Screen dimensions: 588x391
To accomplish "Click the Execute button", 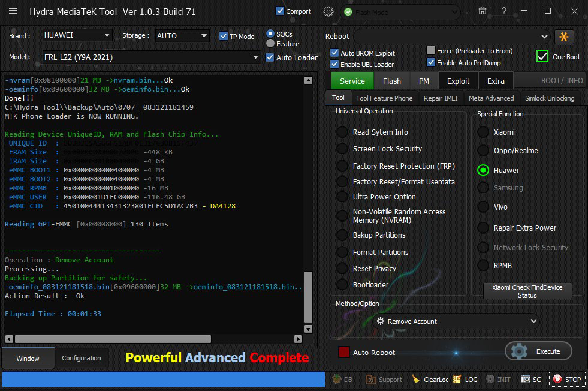I will (538, 351).
